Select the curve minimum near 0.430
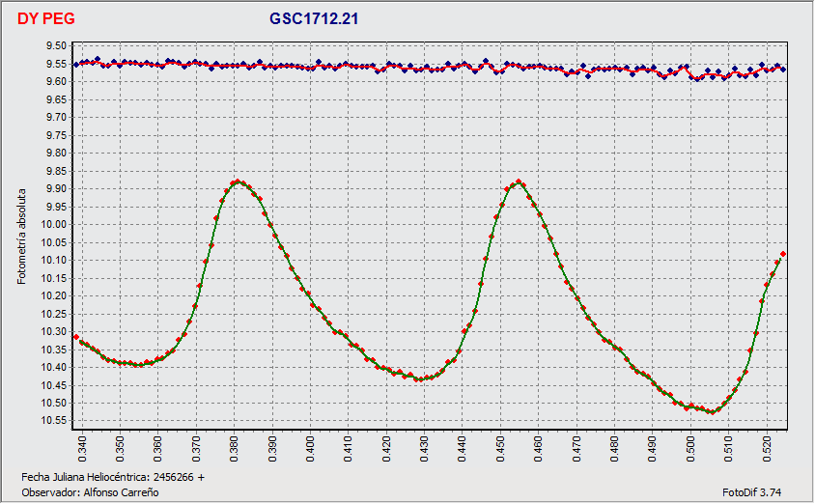Screen dimensions: 815x504 point(418,378)
